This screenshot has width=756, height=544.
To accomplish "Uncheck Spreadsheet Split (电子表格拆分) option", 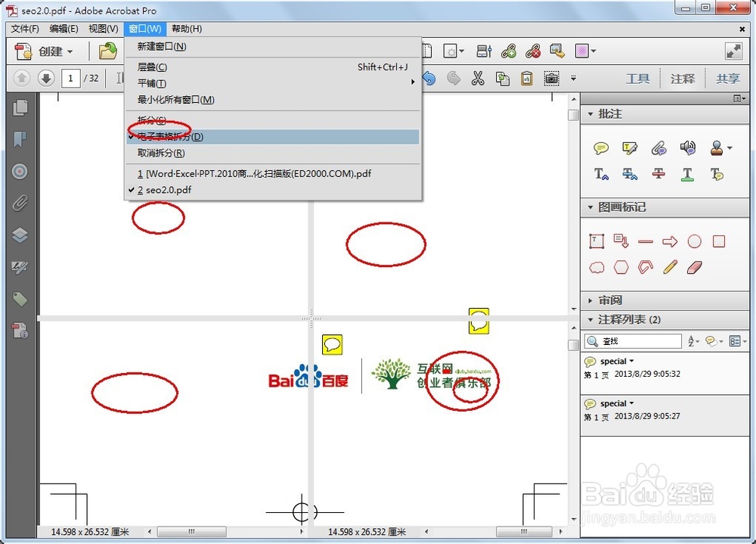I will (272, 137).
